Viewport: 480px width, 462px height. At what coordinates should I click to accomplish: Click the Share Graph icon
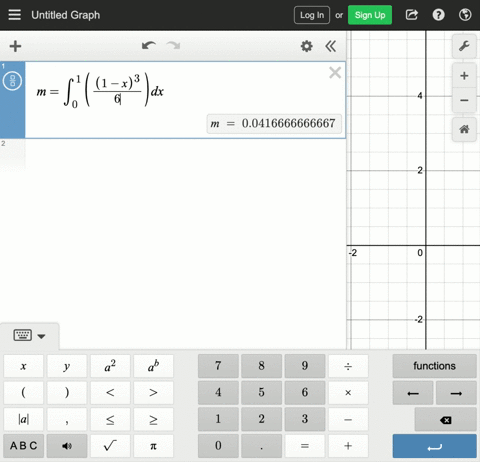tap(412, 15)
